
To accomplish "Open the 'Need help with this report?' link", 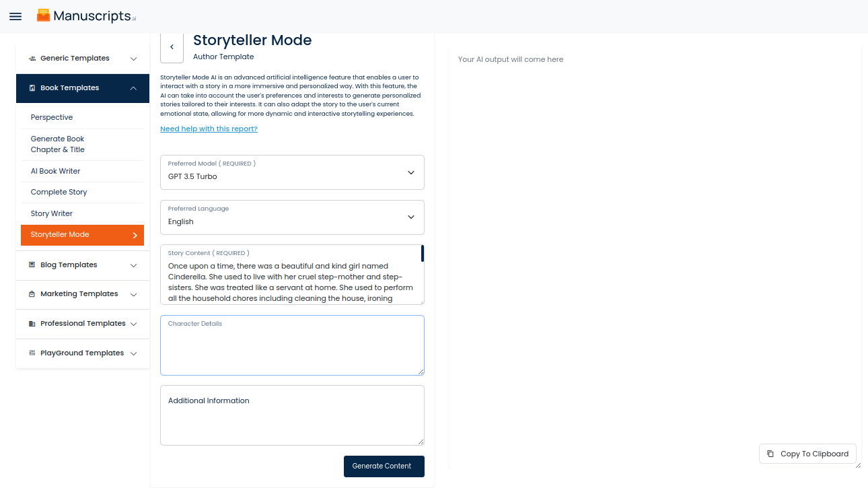I will [x=209, y=129].
